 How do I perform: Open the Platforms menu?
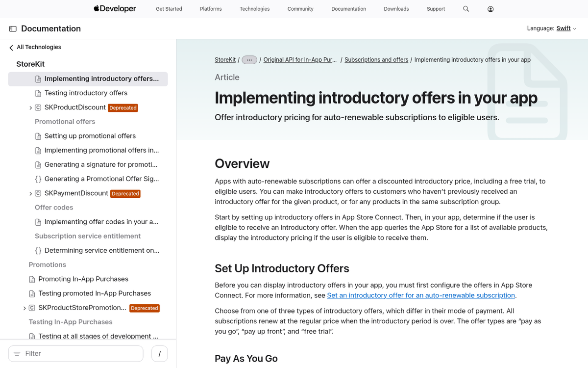pos(211,9)
